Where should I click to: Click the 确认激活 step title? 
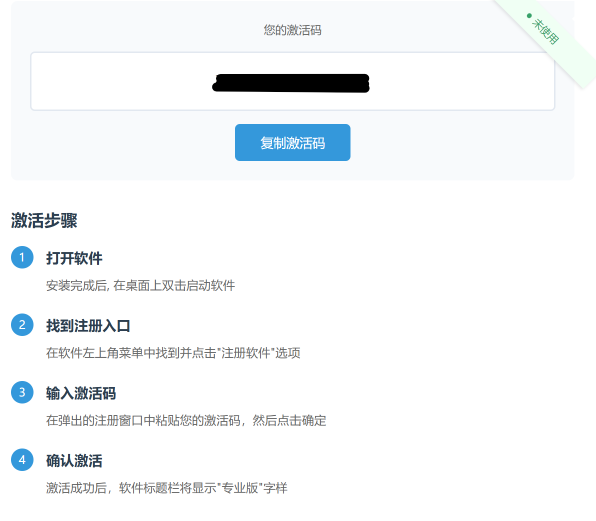click(x=74, y=461)
